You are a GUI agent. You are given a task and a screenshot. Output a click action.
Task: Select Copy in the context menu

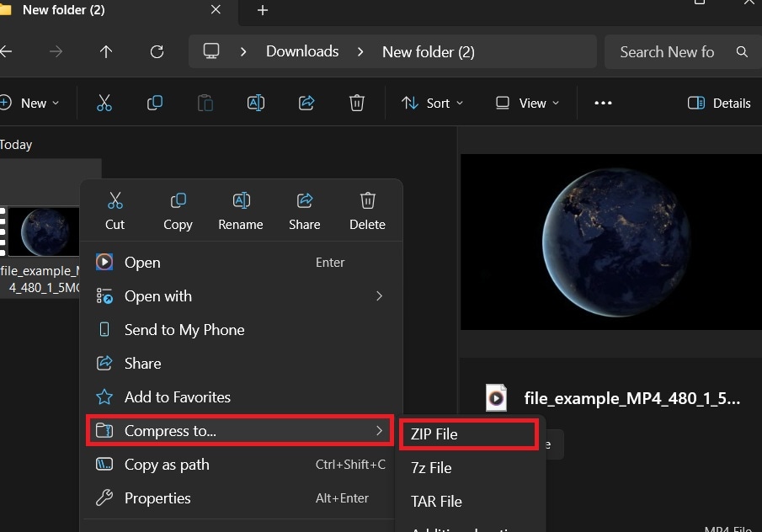point(178,211)
